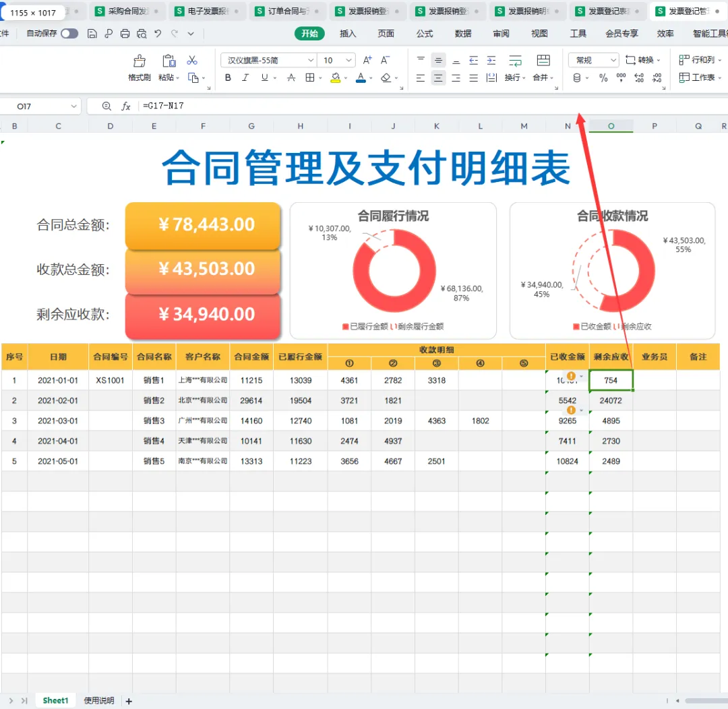Viewport: 728px width, 709px height.
Task: Open the font size 10 dropdown
Action: pyautogui.click(x=348, y=61)
